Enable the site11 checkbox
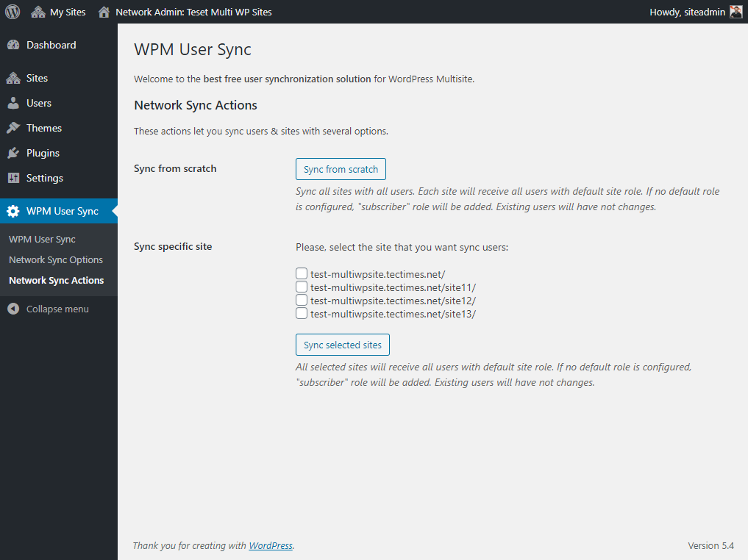The height and width of the screenshot is (560, 748). (x=302, y=287)
